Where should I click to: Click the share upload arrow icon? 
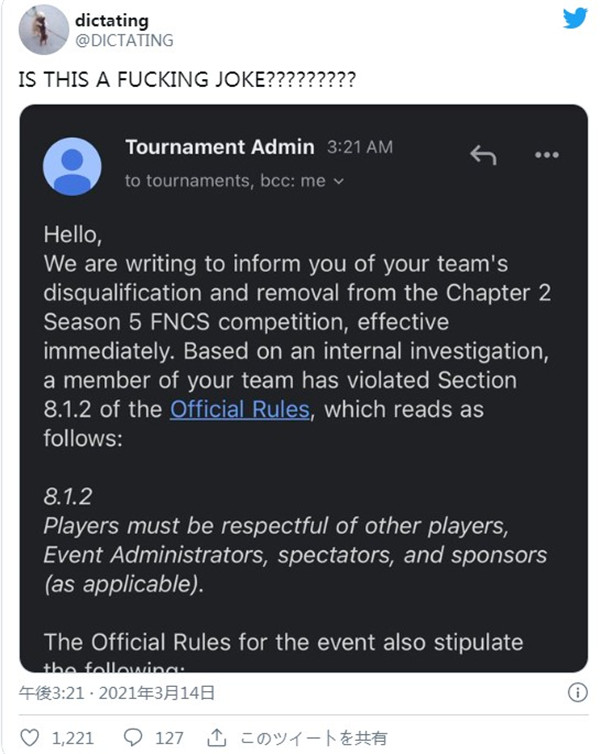point(216,737)
